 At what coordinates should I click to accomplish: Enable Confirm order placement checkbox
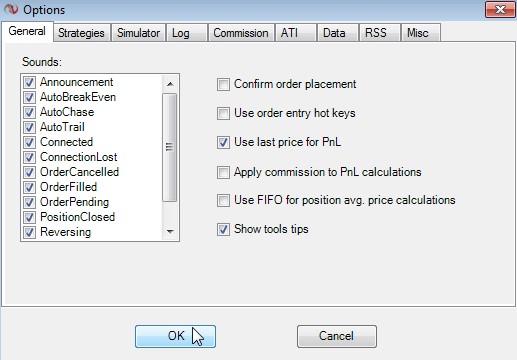223,84
